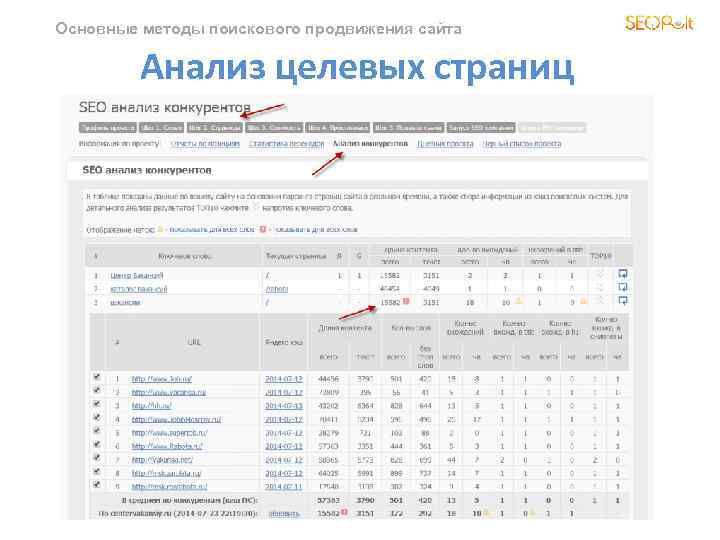Viewport: 720px width, 540px height.
Task: Click the показывать для всех слов link
Action: [x=212, y=230]
